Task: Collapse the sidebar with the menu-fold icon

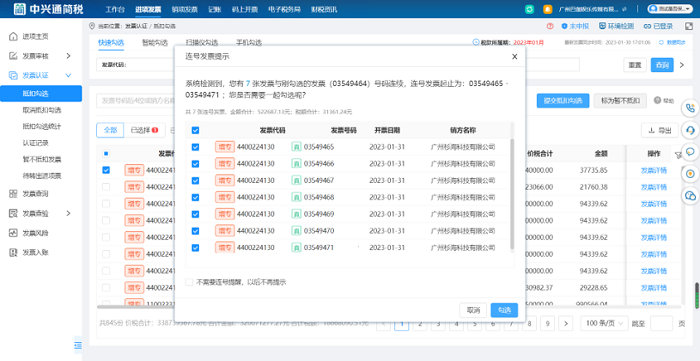Action: [78, 345]
